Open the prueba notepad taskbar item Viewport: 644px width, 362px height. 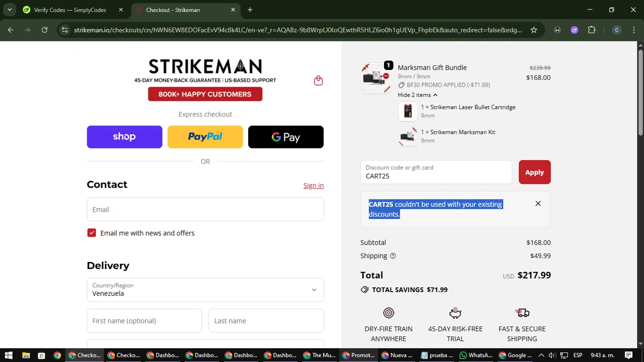click(x=437, y=355)
